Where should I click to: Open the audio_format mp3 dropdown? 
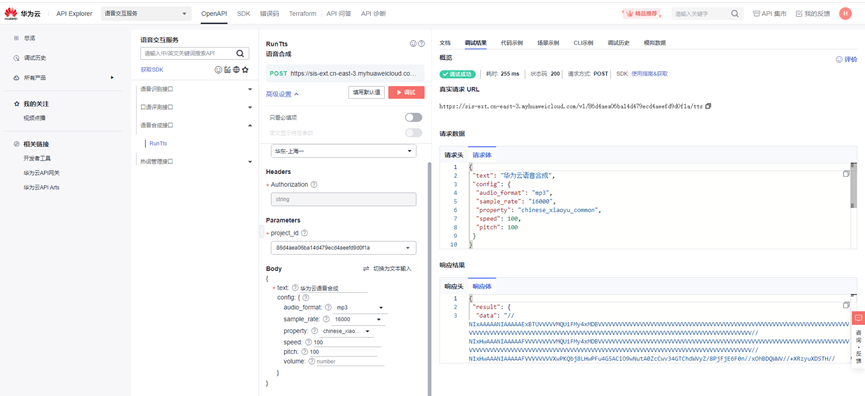point(360,308)
